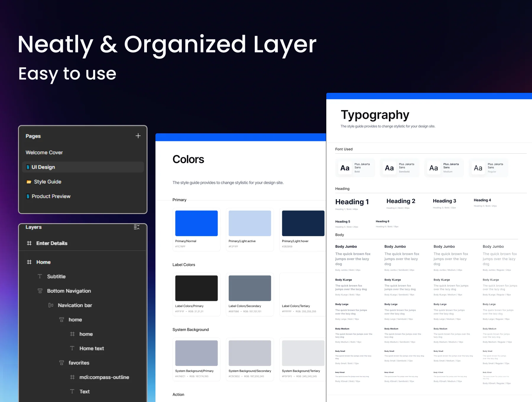Click the System Background section heading

(x=191, y=330)
